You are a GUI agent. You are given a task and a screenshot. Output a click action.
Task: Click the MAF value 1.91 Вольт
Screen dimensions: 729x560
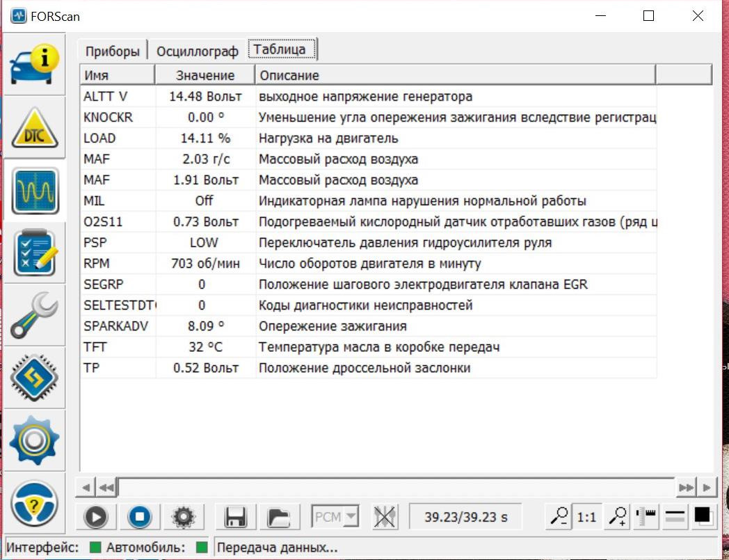click(206, 180)
